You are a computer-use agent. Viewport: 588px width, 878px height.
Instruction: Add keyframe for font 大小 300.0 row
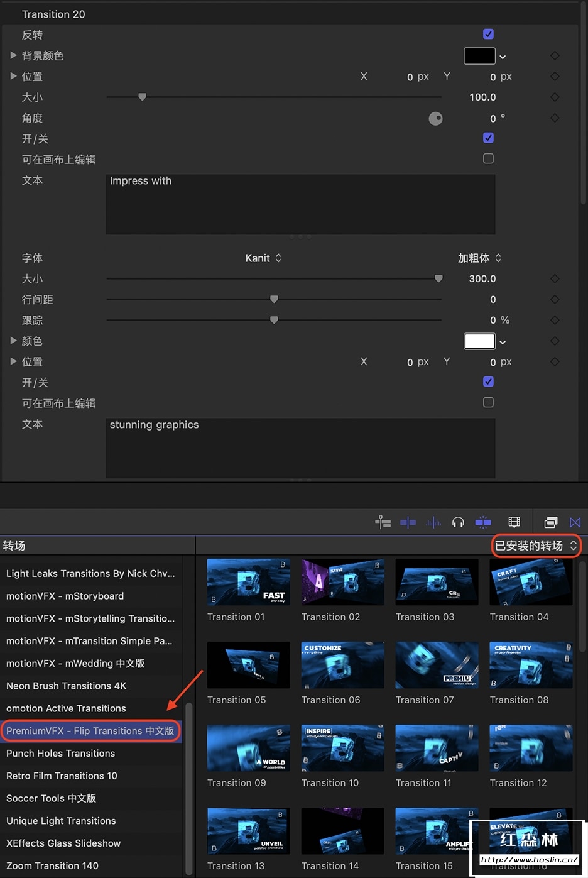555,278
